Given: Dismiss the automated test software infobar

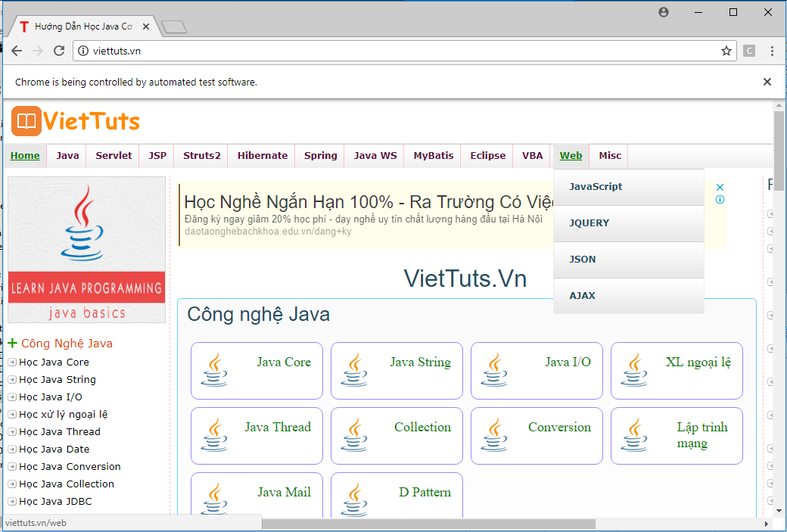Looking at the screenshot, I should (767, 82).
